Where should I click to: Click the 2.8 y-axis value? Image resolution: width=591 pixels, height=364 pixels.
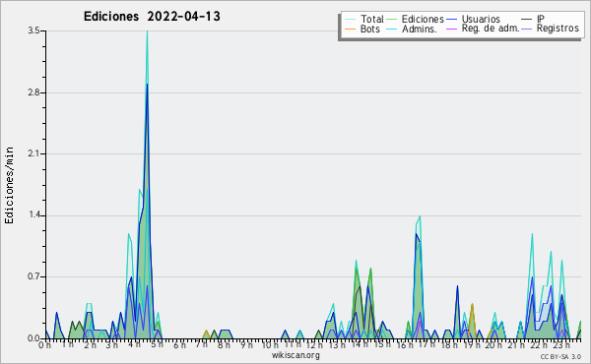(33, 92)
